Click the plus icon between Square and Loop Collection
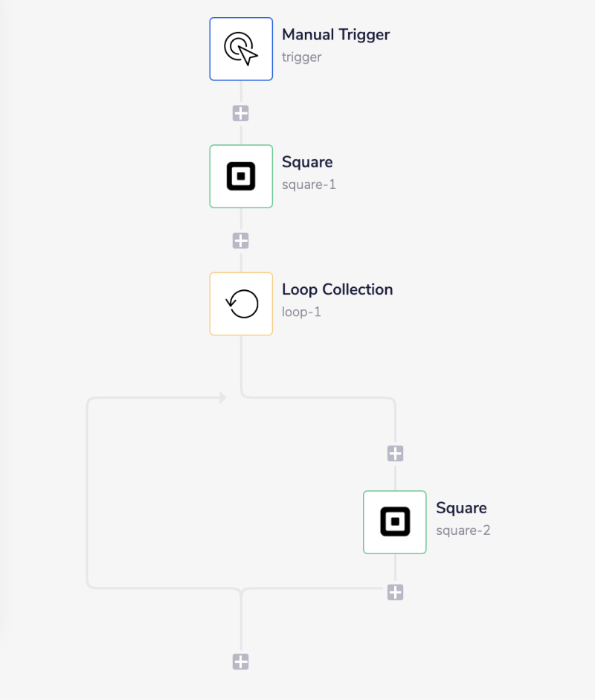The image size is (595, 700). pos(241,240)
